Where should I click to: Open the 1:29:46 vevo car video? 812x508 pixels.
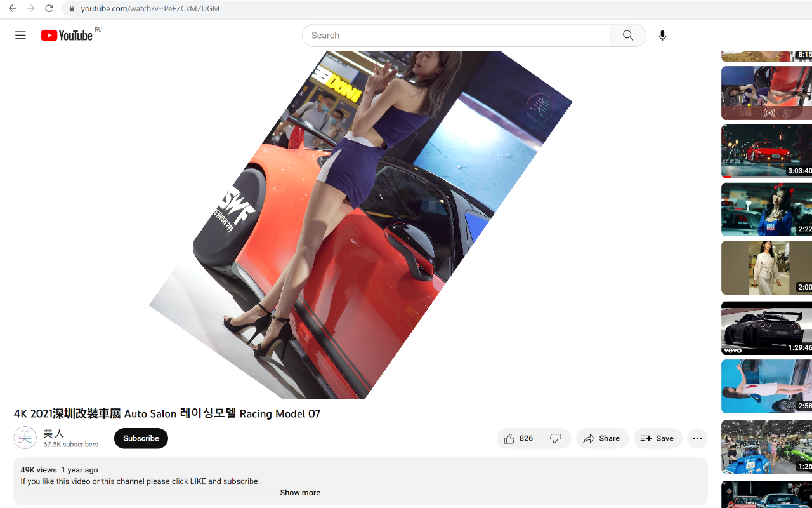click(x=766, y=328)
